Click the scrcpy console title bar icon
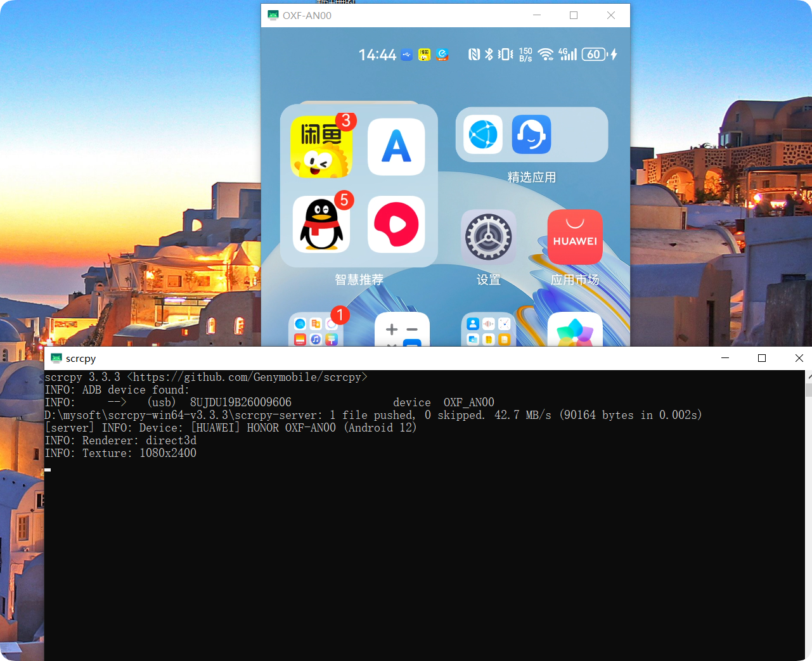Image resolution: width=812 pixels, height=661 pixels. [56, 358]
